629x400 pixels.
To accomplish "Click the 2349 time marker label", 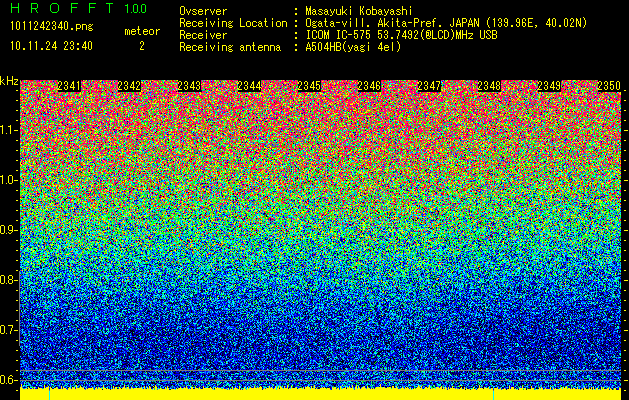I will [549, 86].
